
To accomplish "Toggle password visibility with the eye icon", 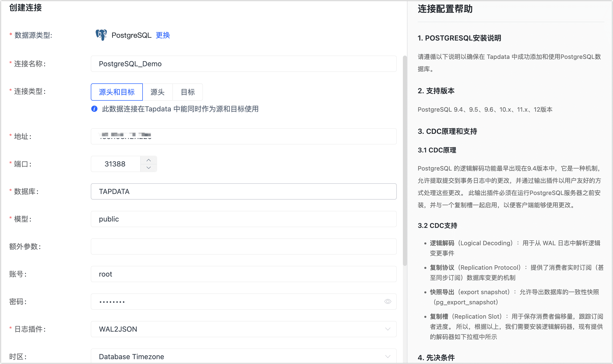I will 388,301.
